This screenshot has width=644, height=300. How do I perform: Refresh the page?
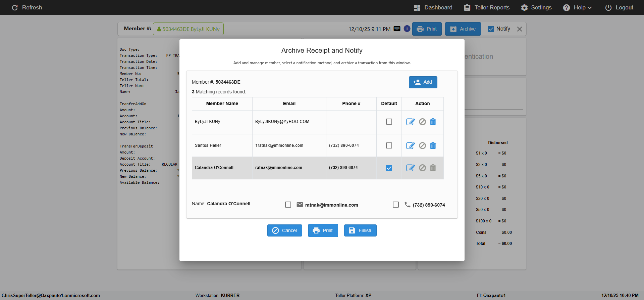(x=27, y=8)
